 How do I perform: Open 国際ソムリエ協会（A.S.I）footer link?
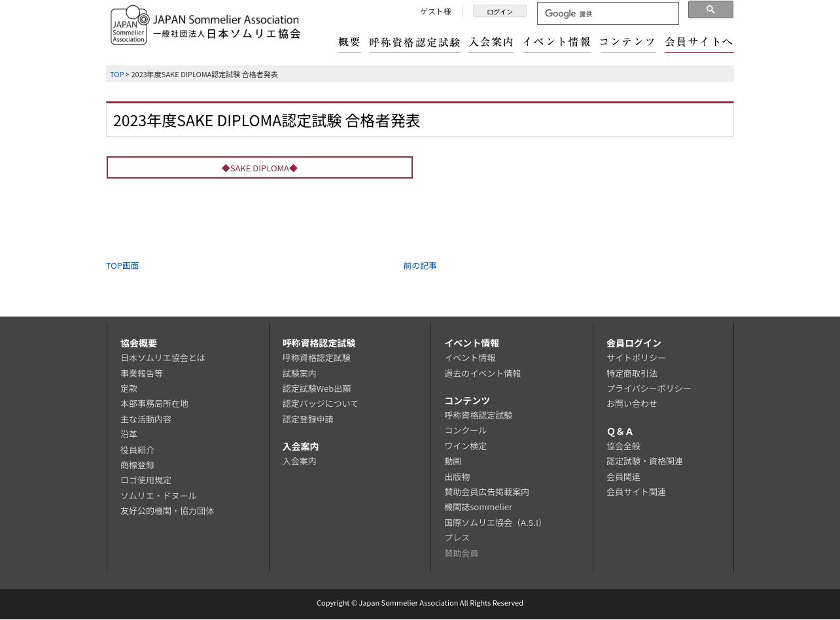pos(495,523)
